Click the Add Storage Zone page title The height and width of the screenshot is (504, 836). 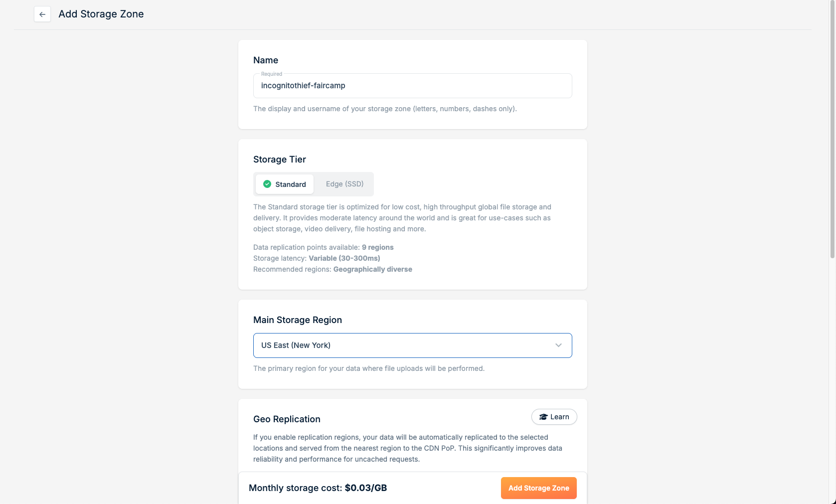click(x=101, y=14)
